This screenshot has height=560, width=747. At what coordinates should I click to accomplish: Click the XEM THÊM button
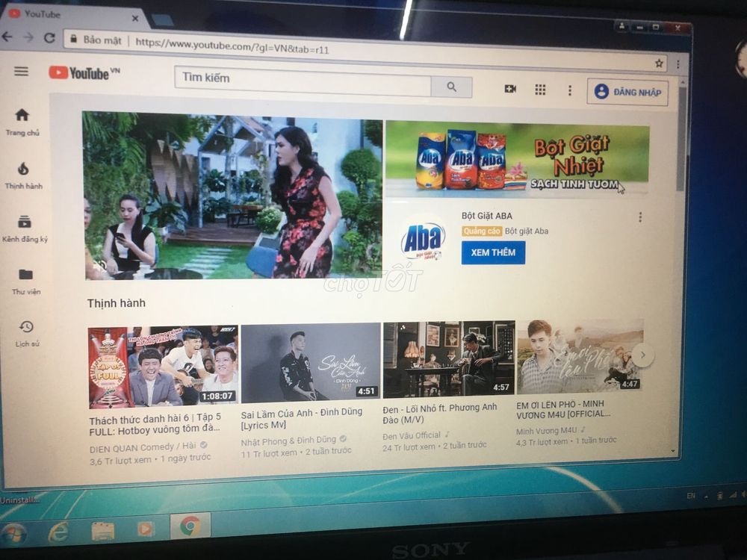pyautogui.click(x=493, y=252)
